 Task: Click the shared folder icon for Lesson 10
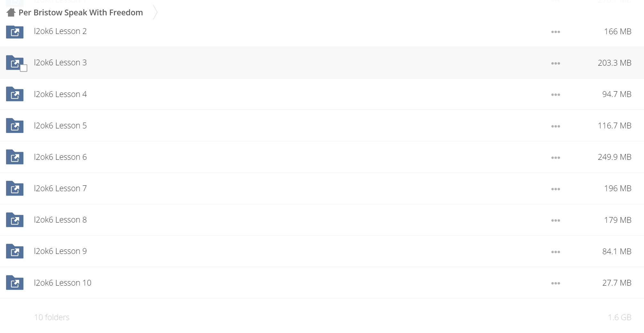(15, 283)
